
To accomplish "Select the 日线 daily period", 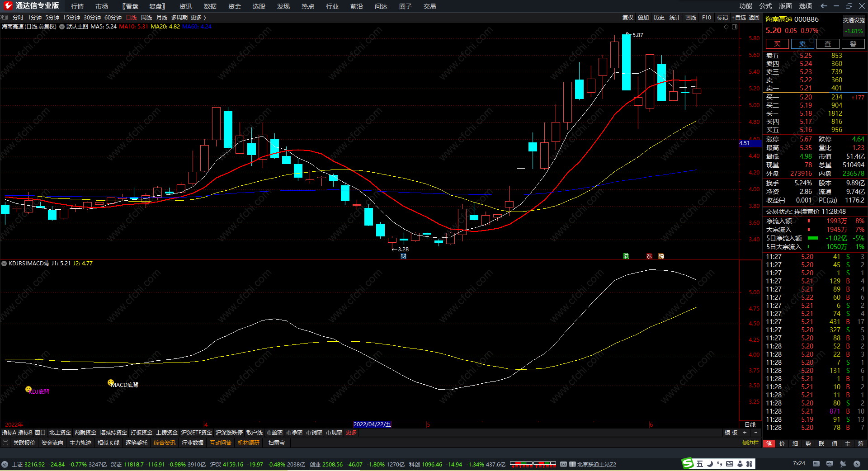I will tap(131, 17).
